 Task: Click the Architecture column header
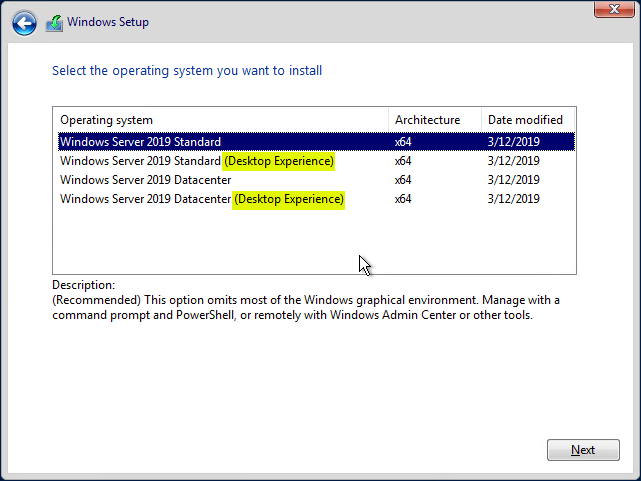[427, 120]
